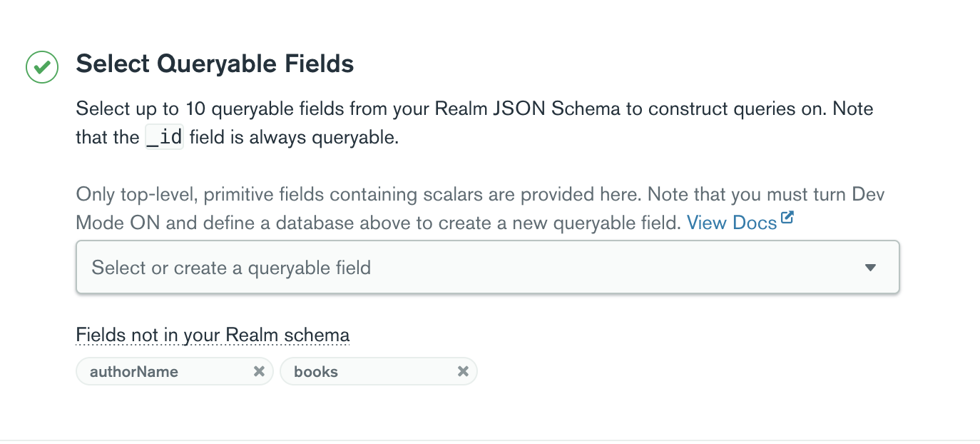Screen dimensions: 980x444
Task: Expand the queryable field dropdown arrow
Action: tap(869, 268)
